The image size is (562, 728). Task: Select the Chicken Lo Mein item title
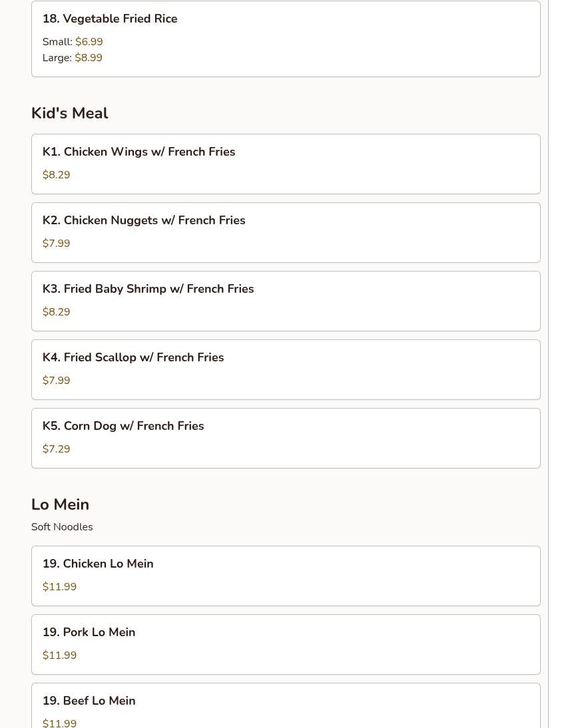98,564
